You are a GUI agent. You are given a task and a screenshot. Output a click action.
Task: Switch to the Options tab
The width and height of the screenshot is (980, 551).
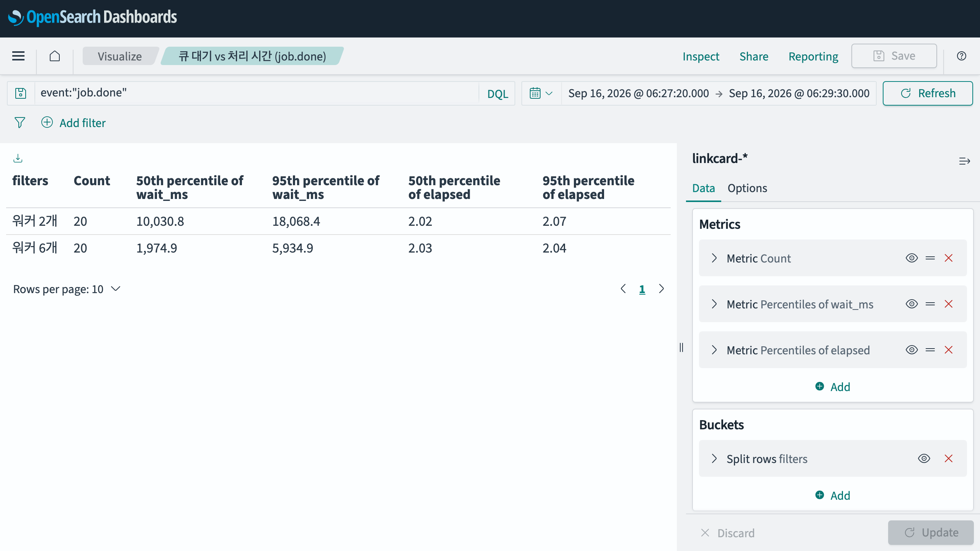[747, 188]
